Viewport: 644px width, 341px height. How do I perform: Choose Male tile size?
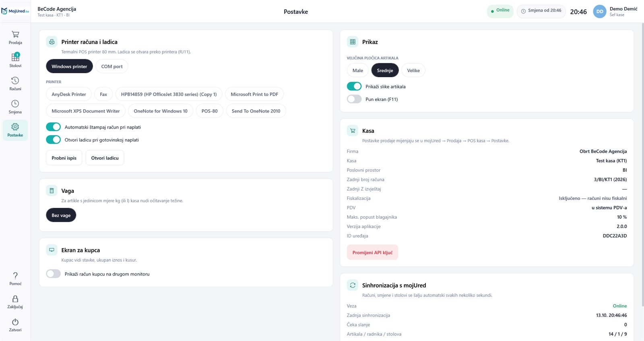click(x=358, y=70)
